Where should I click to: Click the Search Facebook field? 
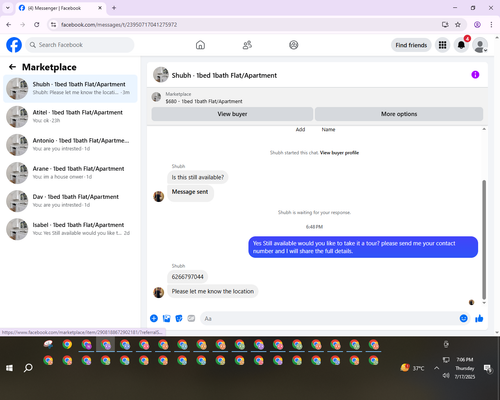[80, 45]
